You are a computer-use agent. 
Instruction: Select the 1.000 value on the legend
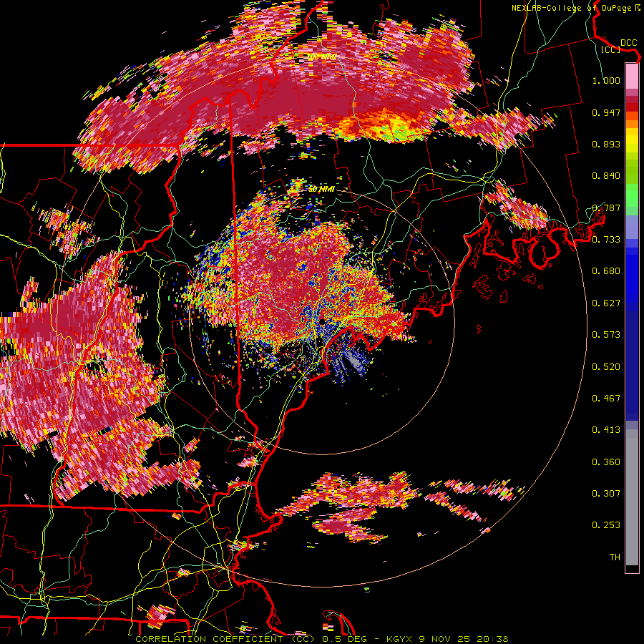(x=606, y=80)
